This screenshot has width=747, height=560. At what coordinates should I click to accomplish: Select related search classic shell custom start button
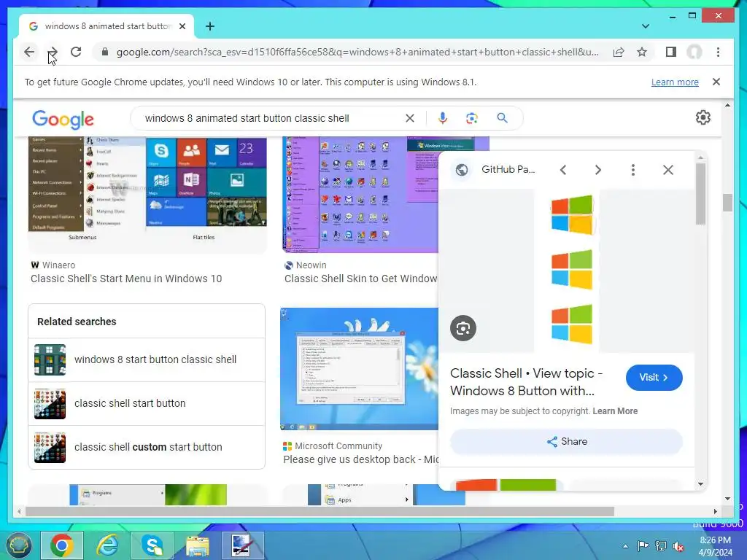pyautogui.click(x=147, y=447)
